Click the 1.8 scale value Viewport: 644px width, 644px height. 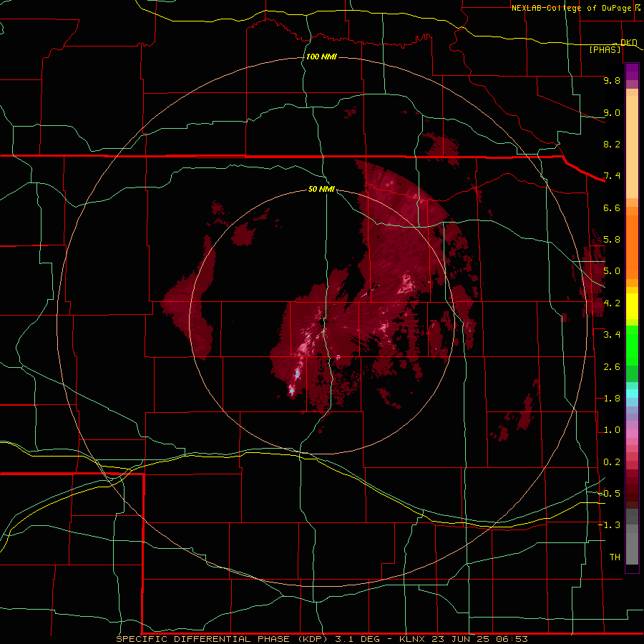(x=612, y=399)
